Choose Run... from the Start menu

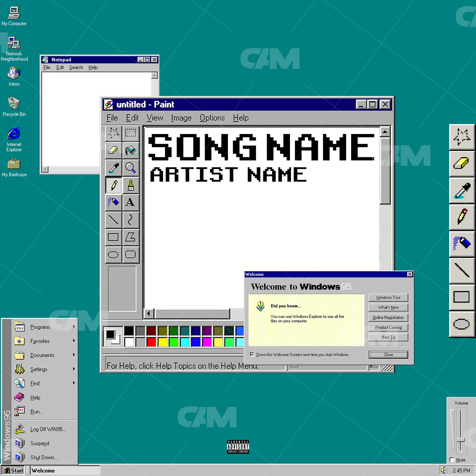click(45, 412)
